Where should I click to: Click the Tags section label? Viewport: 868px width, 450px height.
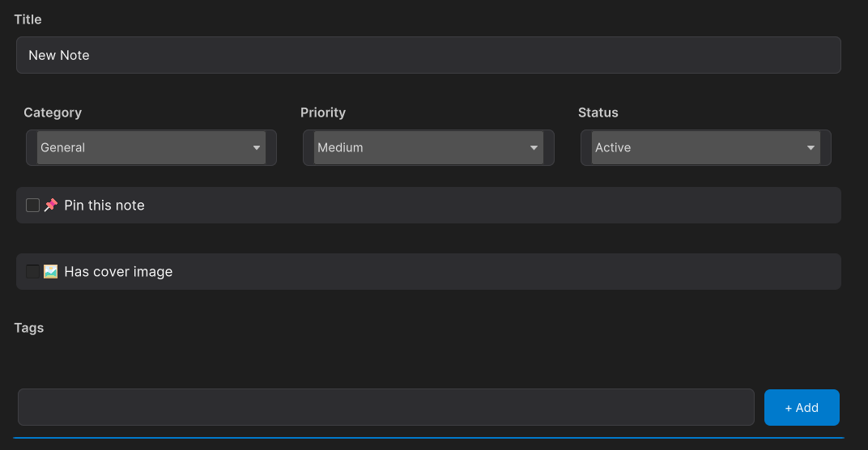click(29, 328)
